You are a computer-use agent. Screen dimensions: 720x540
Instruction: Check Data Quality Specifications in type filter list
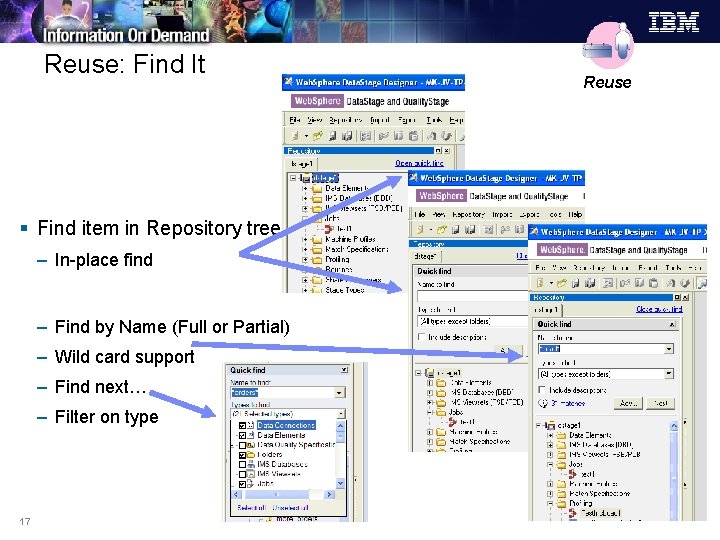click(x=242, y=445)
